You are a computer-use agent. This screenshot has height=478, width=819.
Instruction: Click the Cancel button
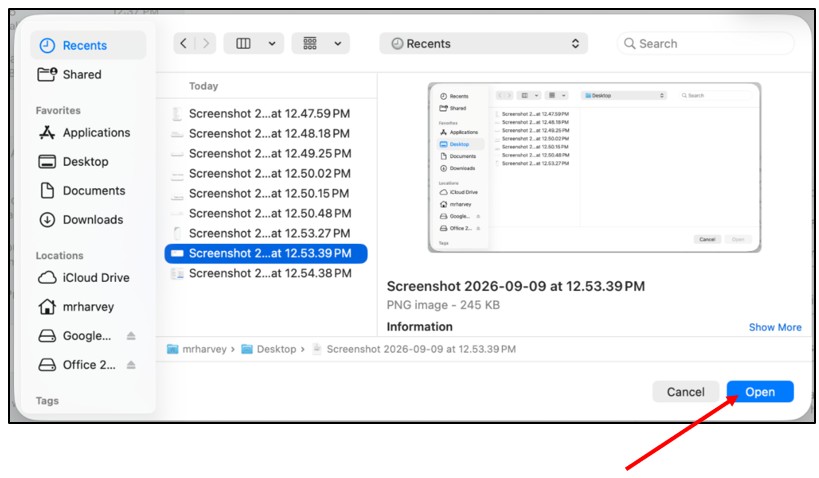click(x=685, y=392)
